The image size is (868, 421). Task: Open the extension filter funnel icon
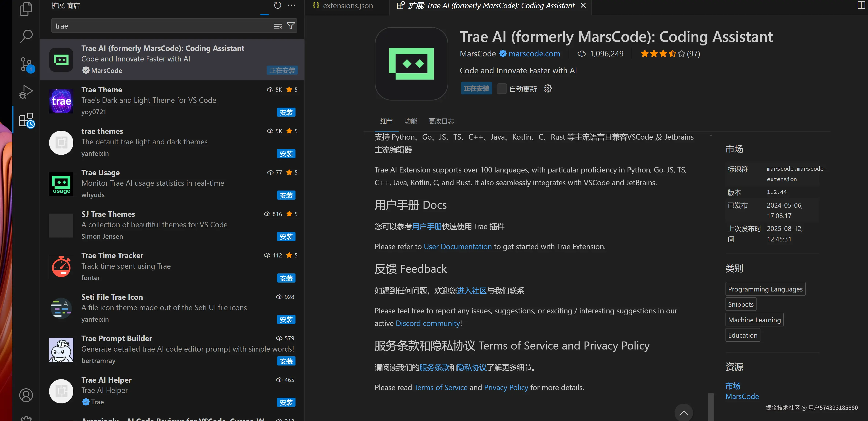[x=290, y=26]
